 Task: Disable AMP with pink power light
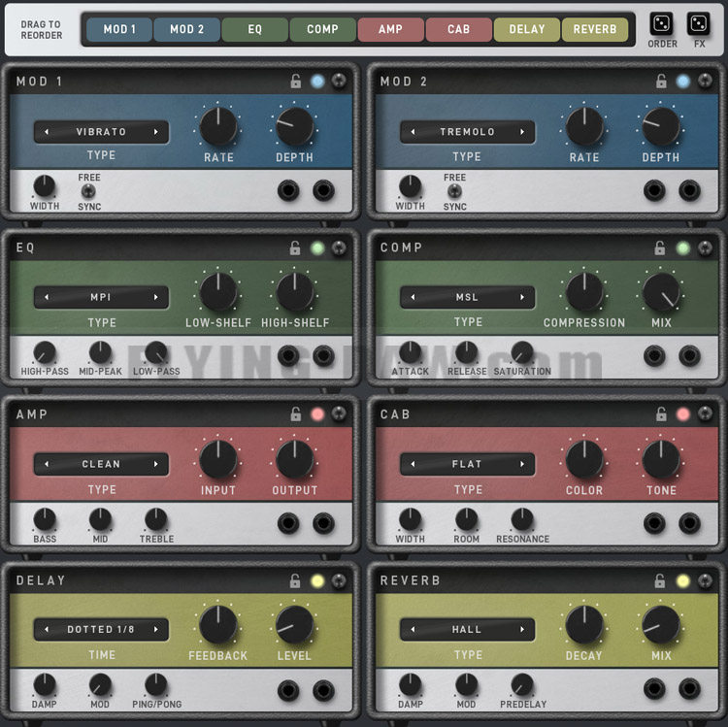click(317, 414)
